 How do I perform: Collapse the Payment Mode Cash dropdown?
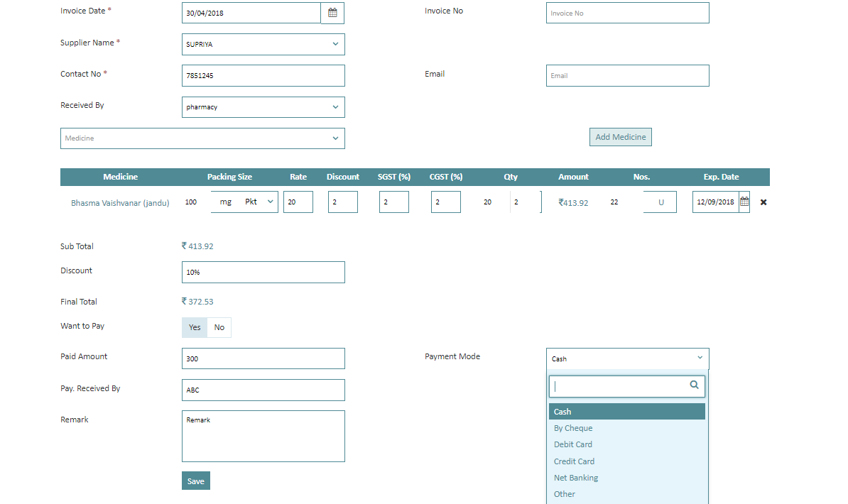click(627, 358)
